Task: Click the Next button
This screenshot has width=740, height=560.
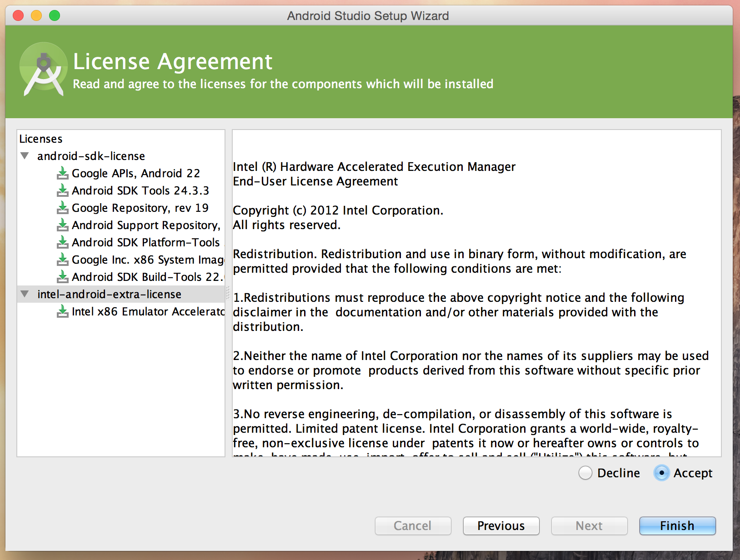Action: pyautogui.click(x=589, y=526)
